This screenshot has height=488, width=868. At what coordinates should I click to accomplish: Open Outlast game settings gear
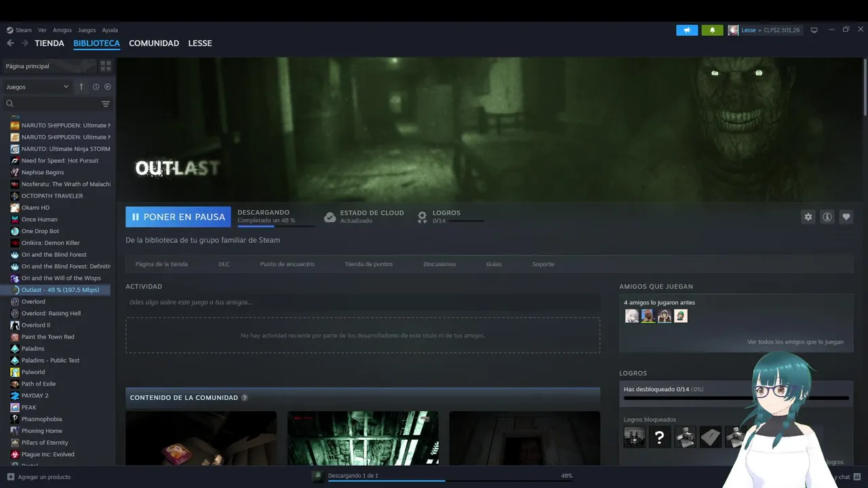point(808,217)
